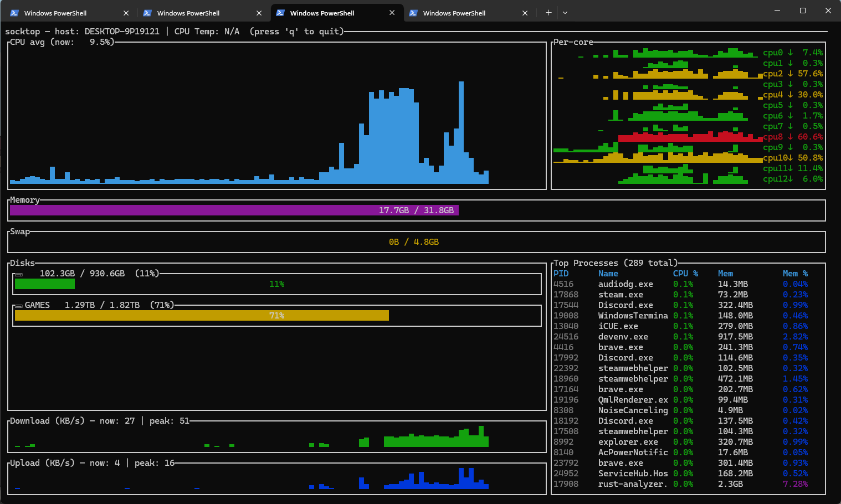Open the terminal profiles dropdown chevron
The image size is (841, 504).
[565, 12]
